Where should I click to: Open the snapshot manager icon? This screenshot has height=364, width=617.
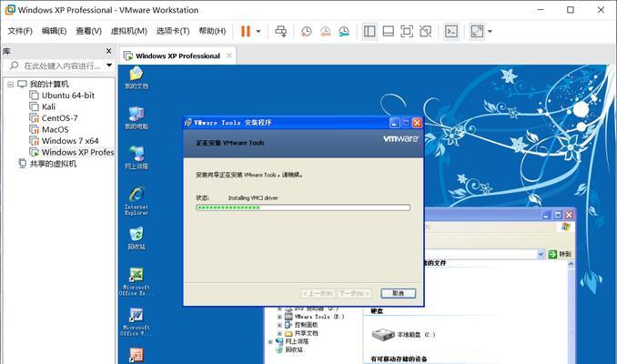344,32
